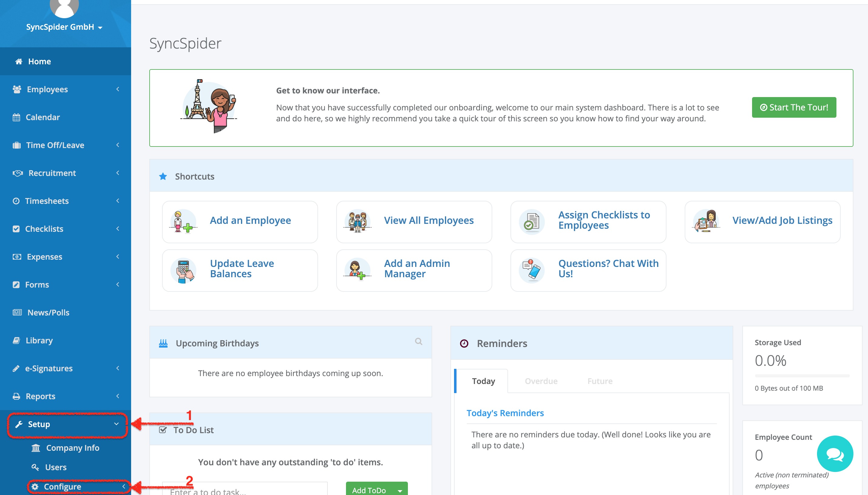
Task: Click the Library book icon
Action: coord(16,340)
